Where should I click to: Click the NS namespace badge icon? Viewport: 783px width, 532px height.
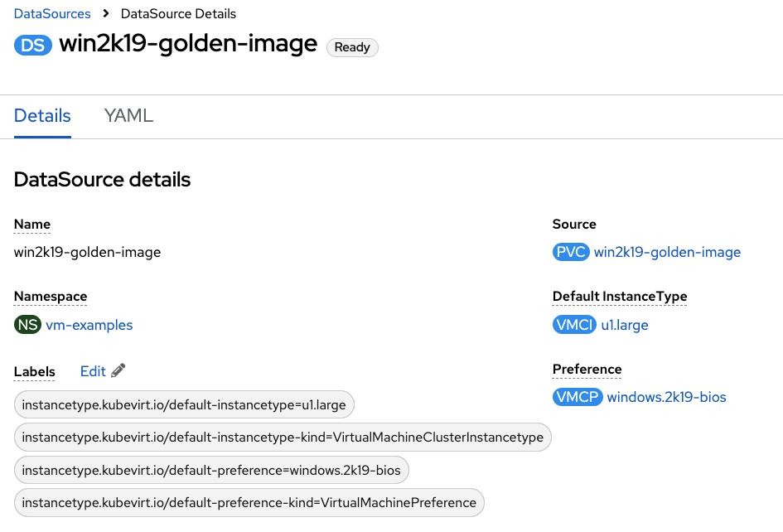point(27,325)
